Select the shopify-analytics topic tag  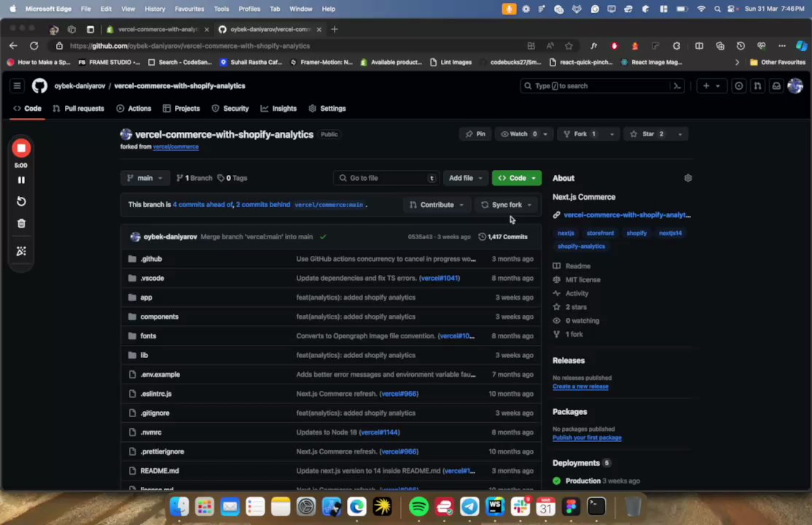point(581,246)
